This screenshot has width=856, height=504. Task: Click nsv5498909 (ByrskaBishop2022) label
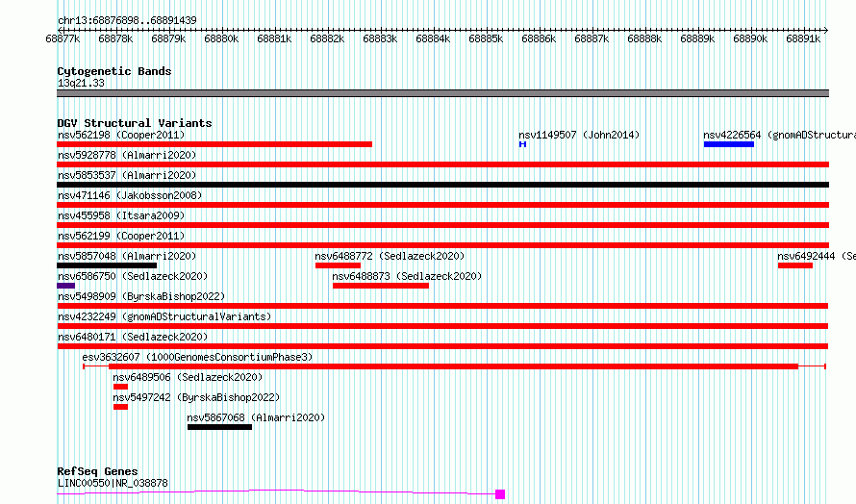[141, 296]
